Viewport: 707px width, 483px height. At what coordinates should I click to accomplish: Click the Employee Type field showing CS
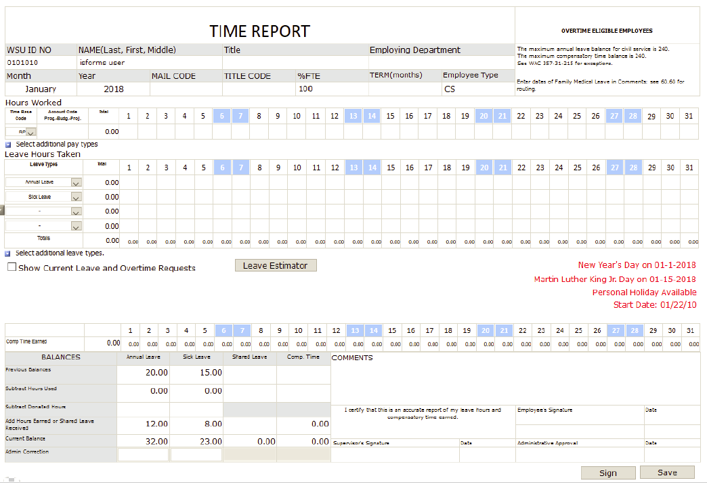pyautogui.click(x=476, y=89)
